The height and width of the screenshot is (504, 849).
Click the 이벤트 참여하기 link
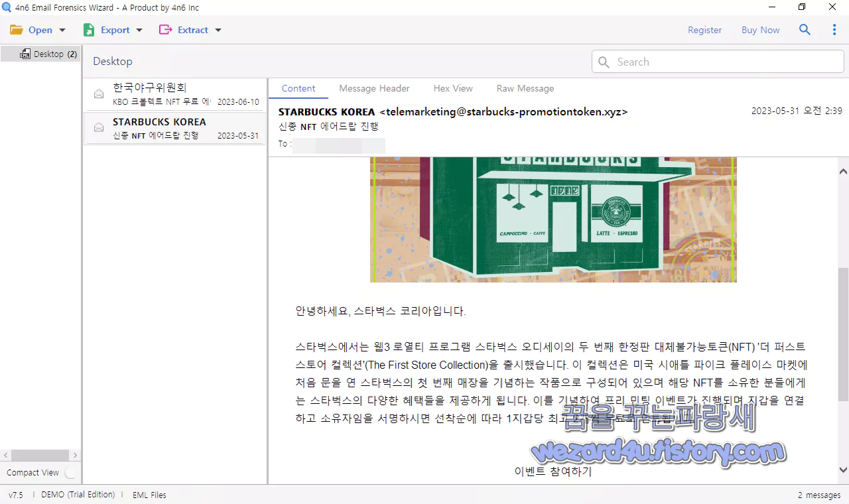pyautogui.click(x=553, y=472)
